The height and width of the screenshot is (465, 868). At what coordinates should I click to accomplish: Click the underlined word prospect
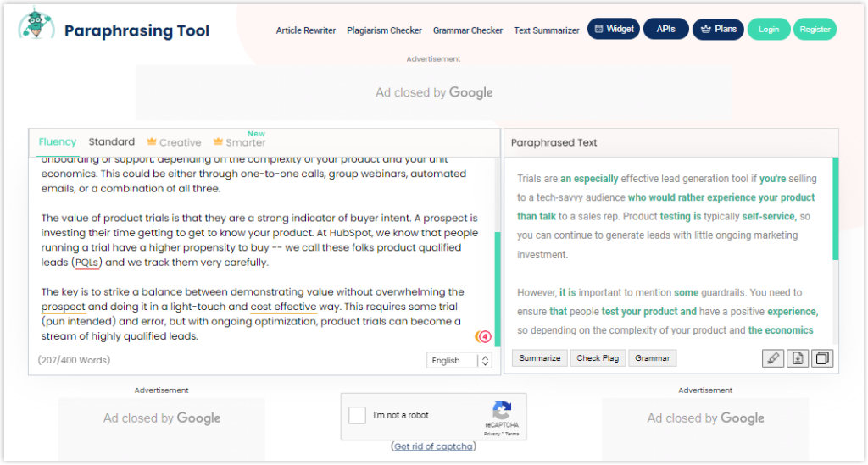pos(63,307)
